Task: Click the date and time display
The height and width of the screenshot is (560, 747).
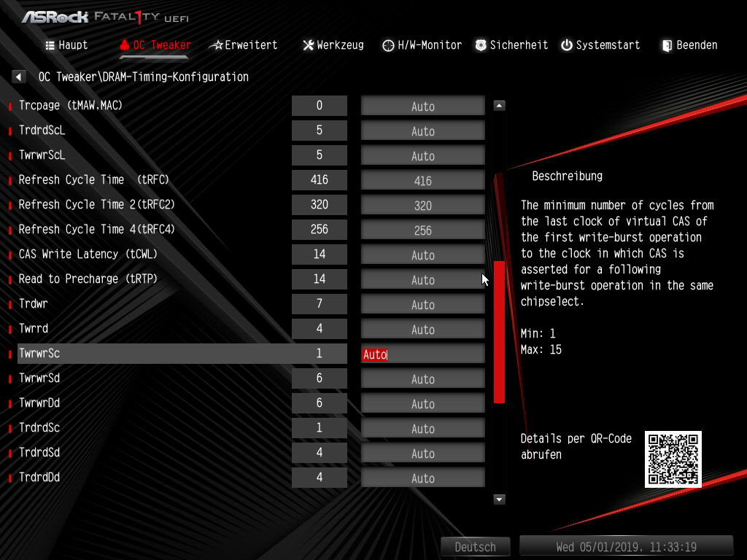Action: coord(626,547)
